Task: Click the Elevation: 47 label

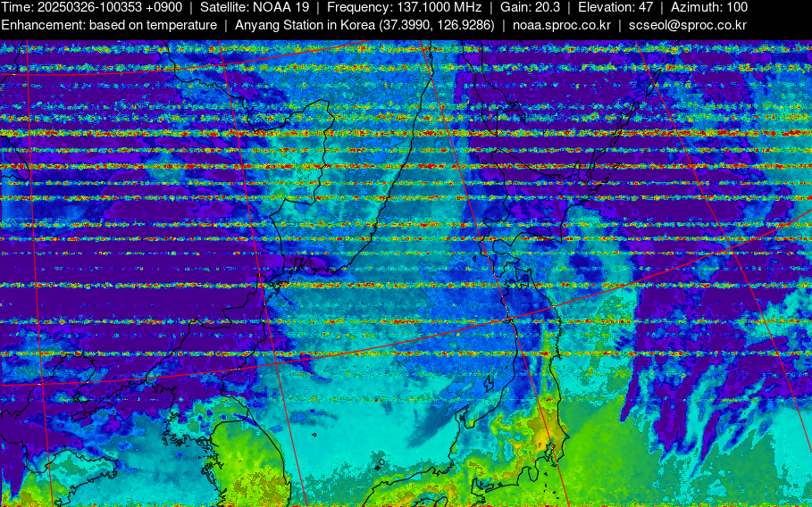Action: pos(615,7)
